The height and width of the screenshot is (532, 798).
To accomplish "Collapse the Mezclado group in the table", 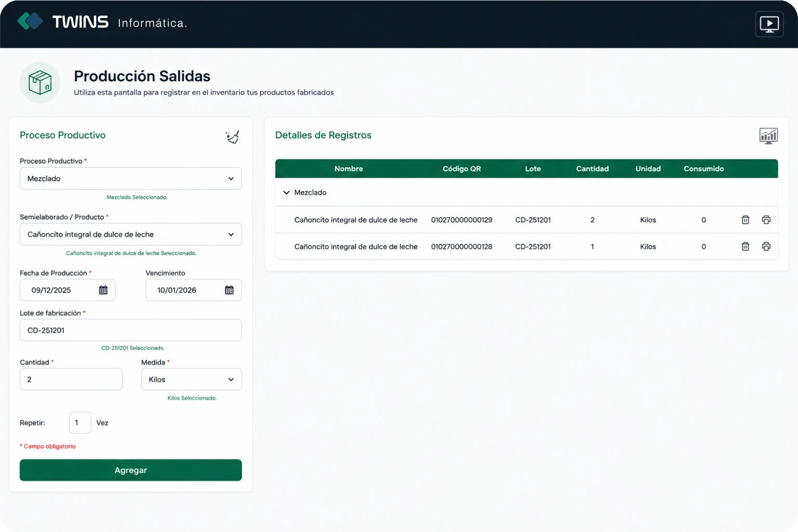I will [286, 192].
